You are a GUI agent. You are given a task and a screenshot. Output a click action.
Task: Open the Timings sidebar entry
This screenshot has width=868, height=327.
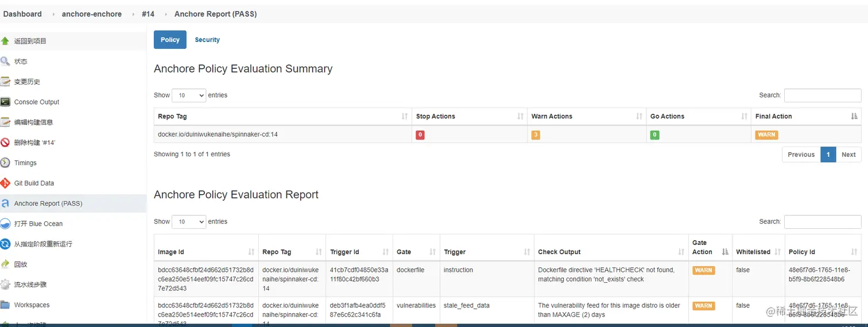[x=25, y=163]
